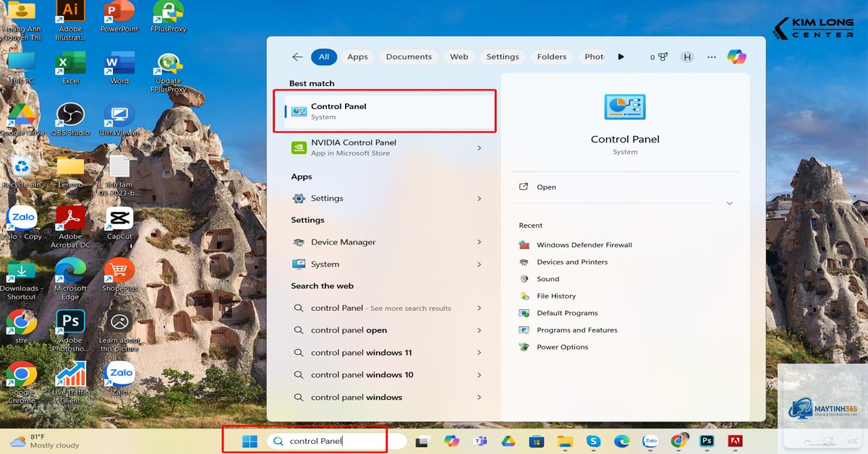Expand 'control panel windows 11' suggestion chevron
Screen dimensions: 868x454
[x=479, y=353]
